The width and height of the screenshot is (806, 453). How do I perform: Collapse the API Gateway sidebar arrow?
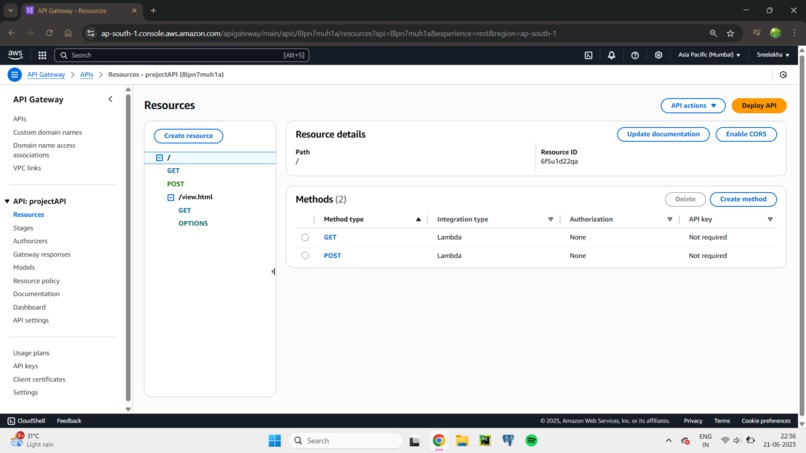click(110, 99)
